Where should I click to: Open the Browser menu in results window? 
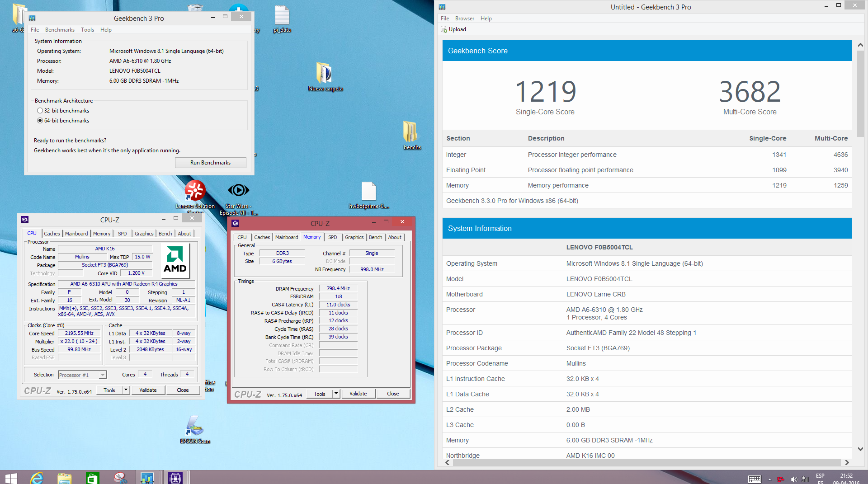[x=464, y=19]
